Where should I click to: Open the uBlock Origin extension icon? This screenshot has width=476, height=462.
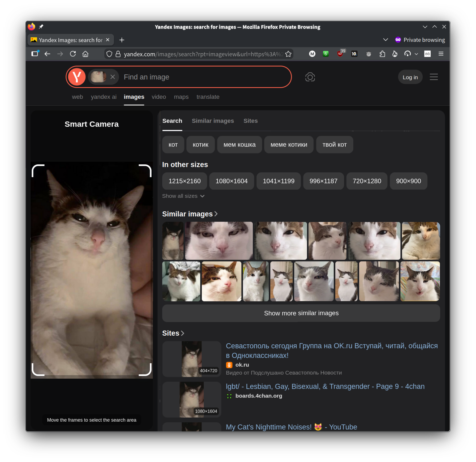pos(340,53)
